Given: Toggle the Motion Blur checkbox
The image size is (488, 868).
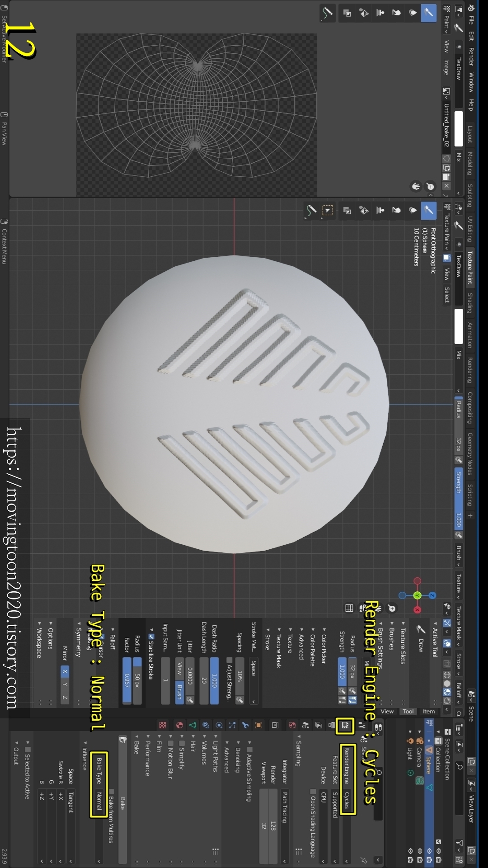Looking at the screenshot, I should tap(170, 743).
